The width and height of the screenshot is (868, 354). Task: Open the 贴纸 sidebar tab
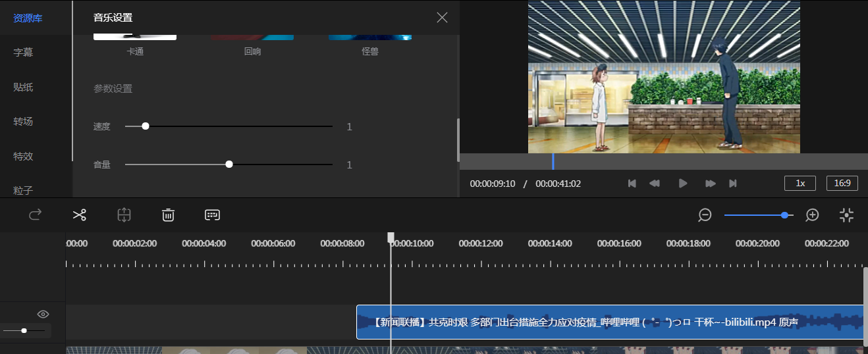pyautogui.click(x=23, y=87)
